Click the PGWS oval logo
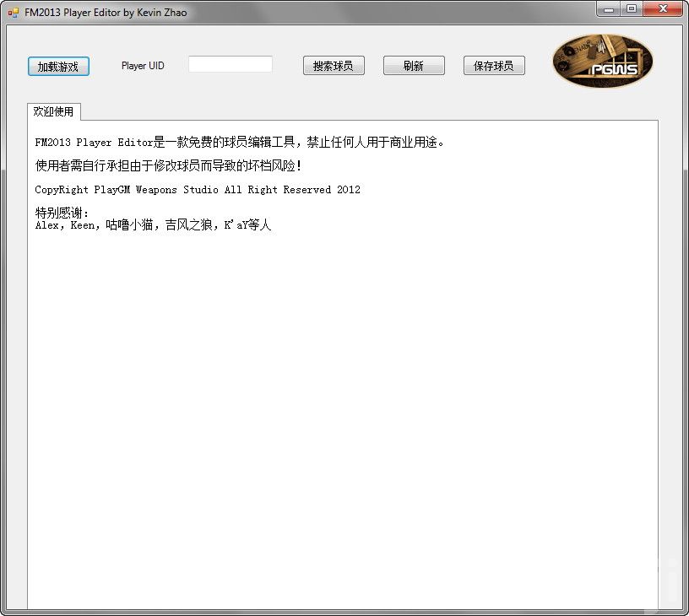Screen dimensions: 689x616 pyautogui.click(x=602, y=61)
